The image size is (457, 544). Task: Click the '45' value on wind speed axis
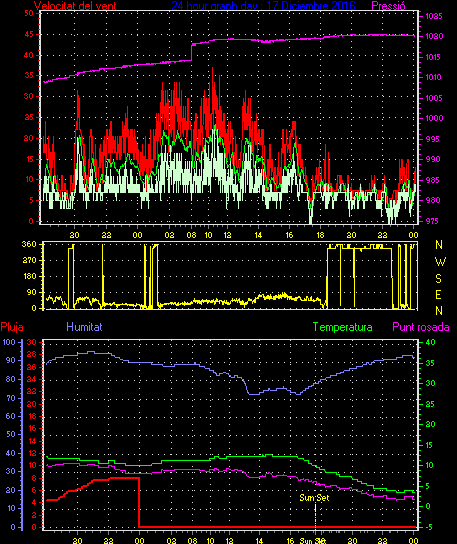[x=29, y=34]
